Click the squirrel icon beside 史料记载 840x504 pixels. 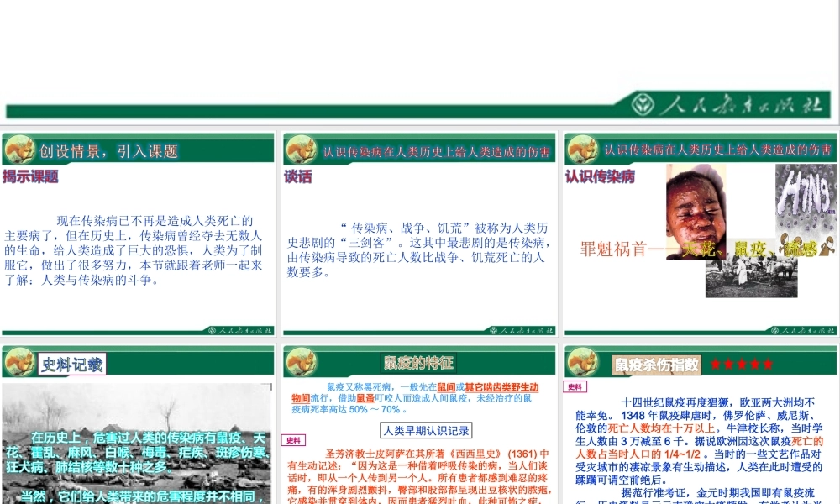click(19, 362)
